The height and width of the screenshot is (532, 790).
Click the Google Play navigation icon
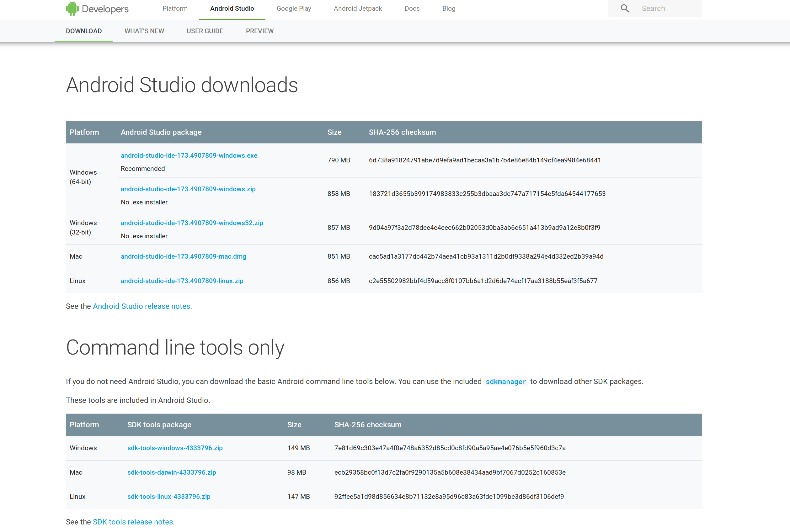293,8
